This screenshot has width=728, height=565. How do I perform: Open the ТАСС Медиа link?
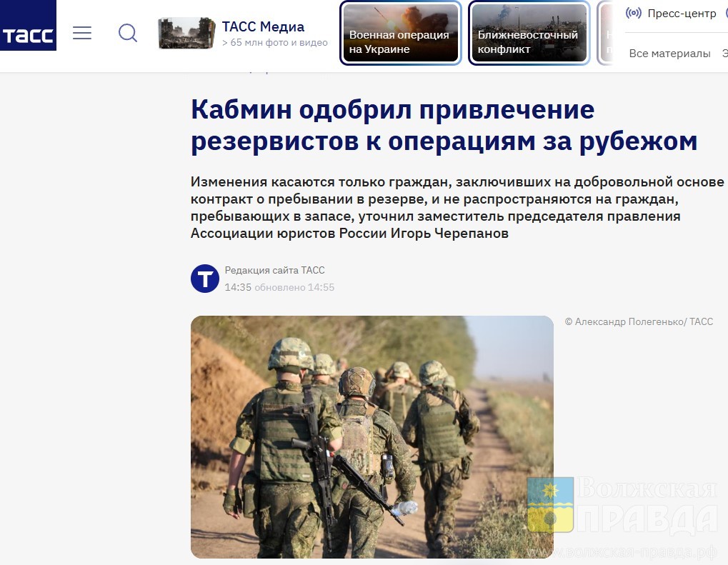(x=263, y=27)
